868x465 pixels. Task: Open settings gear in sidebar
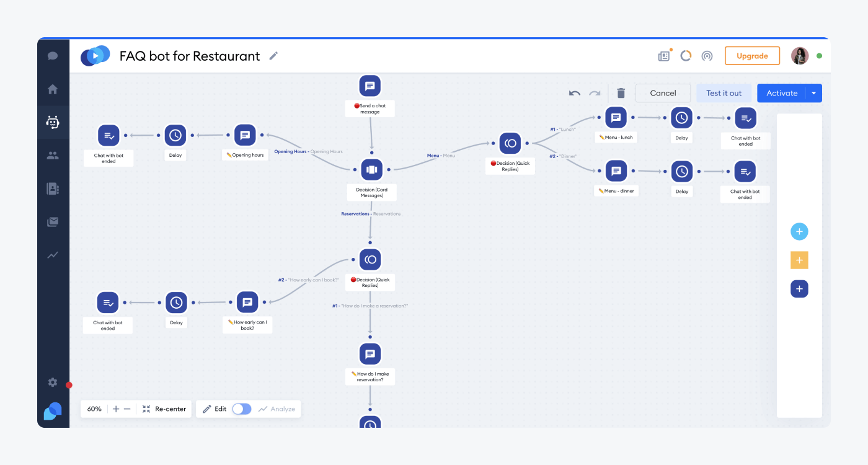(53, 383)
